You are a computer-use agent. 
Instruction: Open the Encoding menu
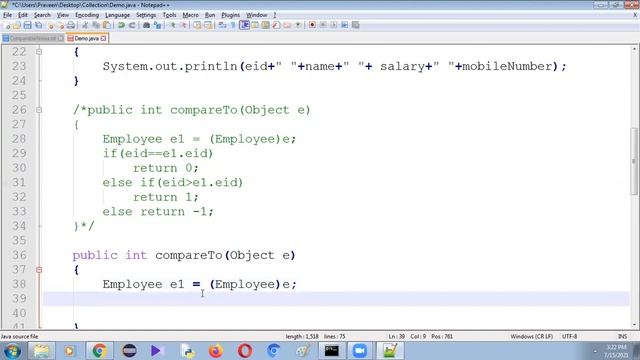pos(87,15)
